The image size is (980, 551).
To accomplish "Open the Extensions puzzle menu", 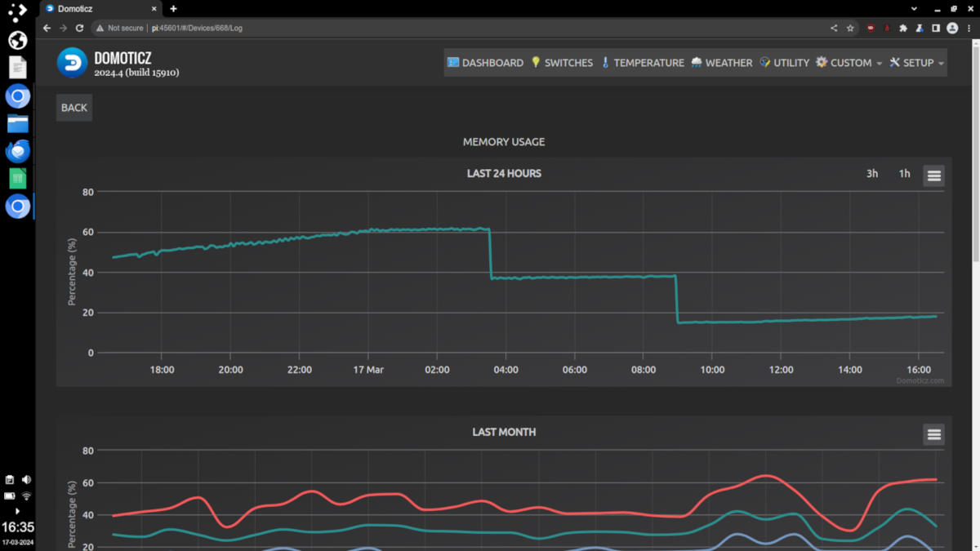I will click(903, 28).
